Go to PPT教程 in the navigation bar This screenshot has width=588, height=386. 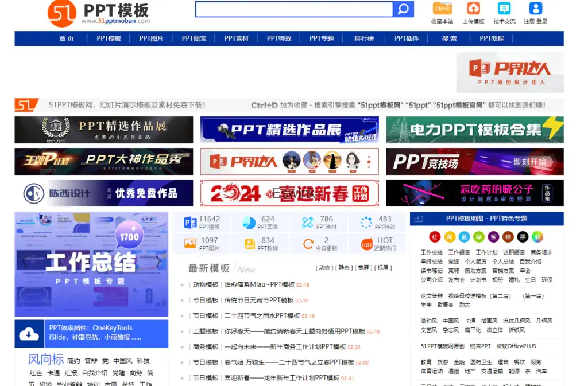[x=492, y=38]
